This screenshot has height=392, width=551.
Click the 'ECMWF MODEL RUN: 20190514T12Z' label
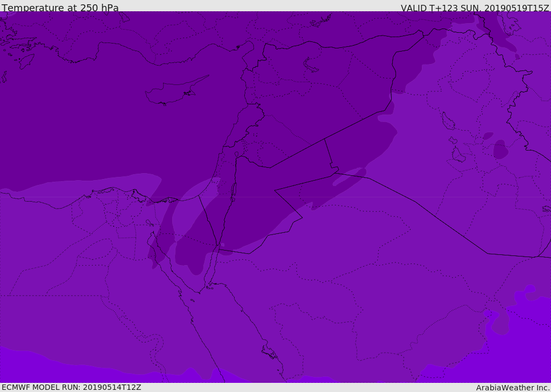click(x=72, y=387)
